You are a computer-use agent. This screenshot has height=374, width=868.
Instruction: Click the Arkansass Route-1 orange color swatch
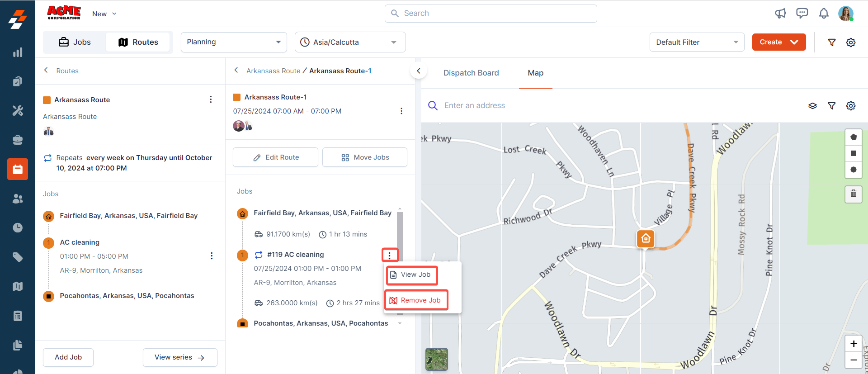[236, 97]
